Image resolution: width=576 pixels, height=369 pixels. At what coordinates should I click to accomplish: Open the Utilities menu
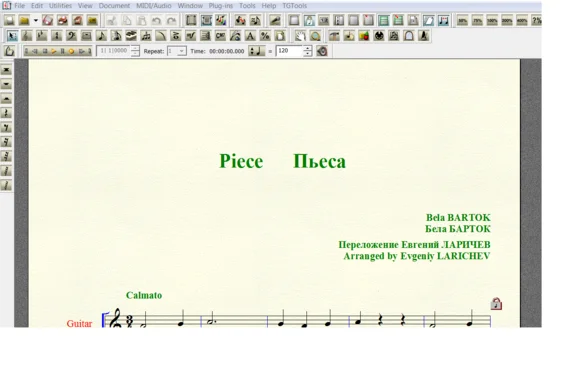60,6
